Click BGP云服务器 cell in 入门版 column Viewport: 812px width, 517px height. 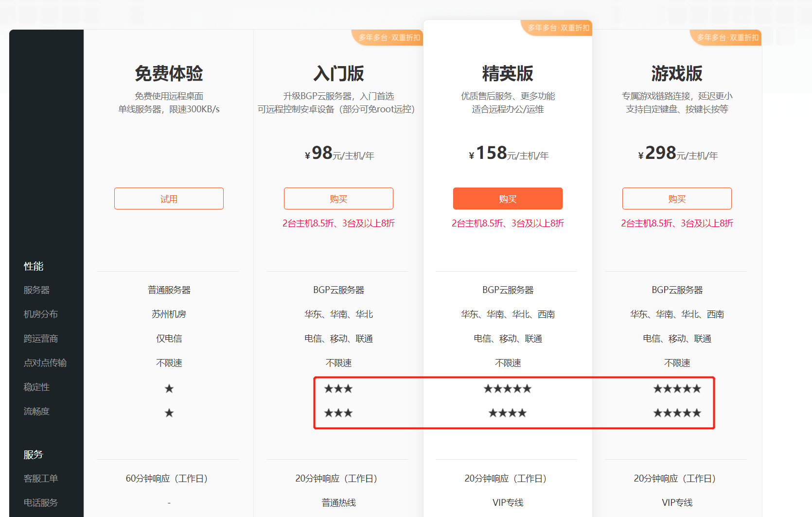click(x=338, y=290)
